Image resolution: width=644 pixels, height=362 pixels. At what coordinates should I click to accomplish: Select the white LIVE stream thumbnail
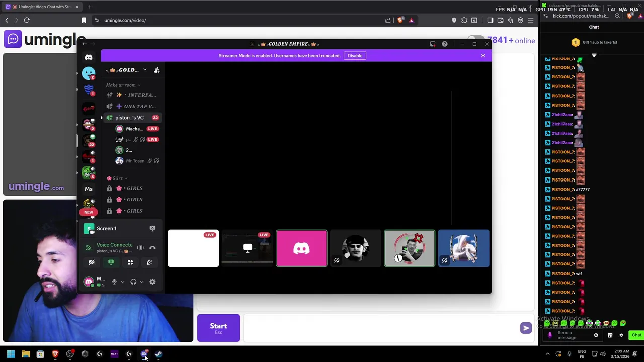click(x=193, y=248)
